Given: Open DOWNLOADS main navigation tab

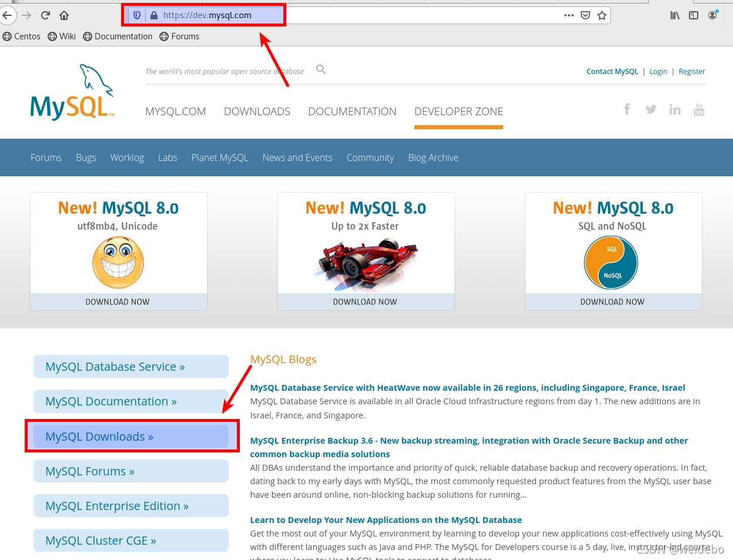Looking at the screenshot, I should [x=257, y=112].
